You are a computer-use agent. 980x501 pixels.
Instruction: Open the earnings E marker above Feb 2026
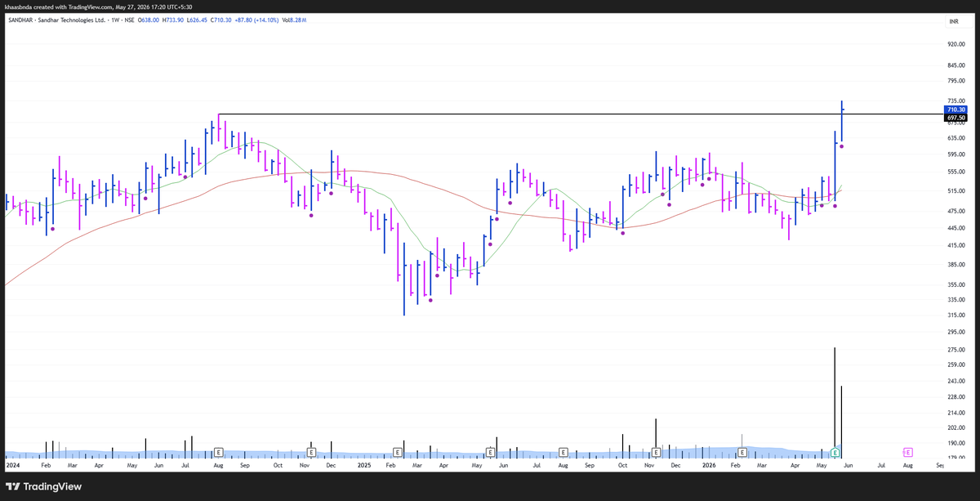point(742,452)
